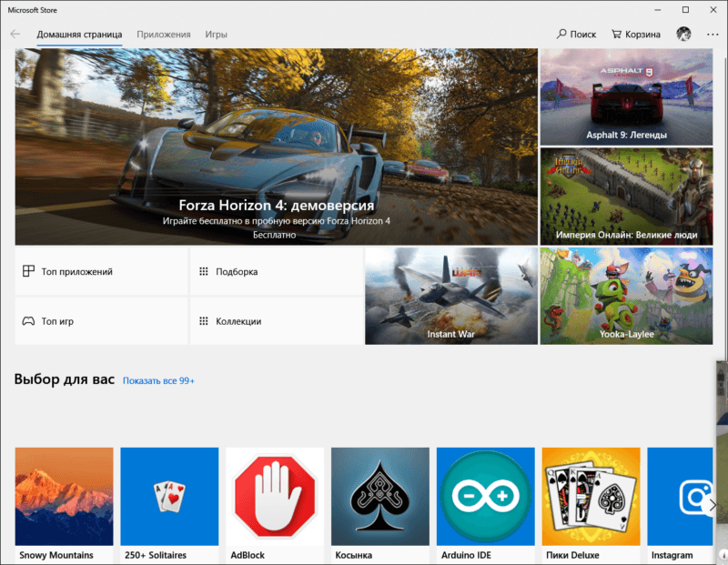Viewport: 728px width, 565px height.
Task: Click the Коллекции dots icon
Action: coord(203,321)
